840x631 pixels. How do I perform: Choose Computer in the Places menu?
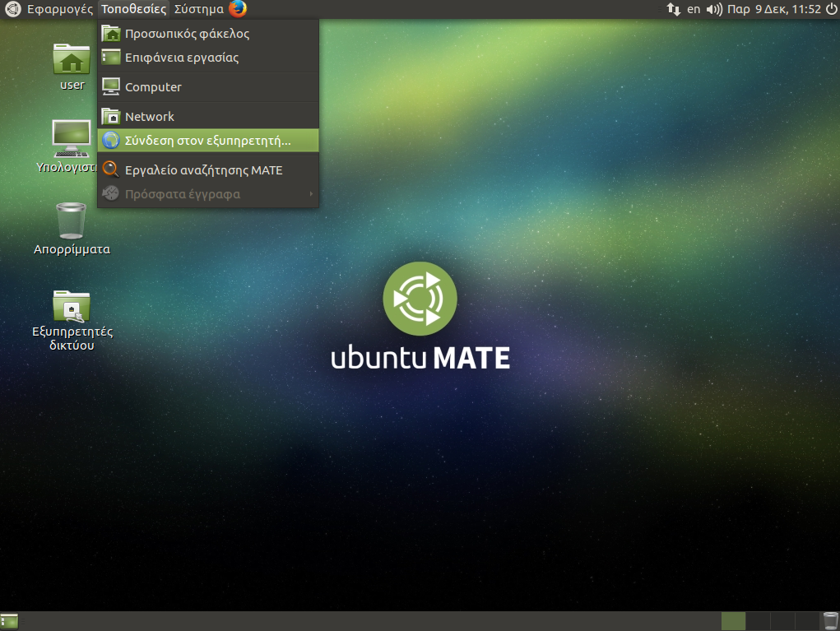153,86
